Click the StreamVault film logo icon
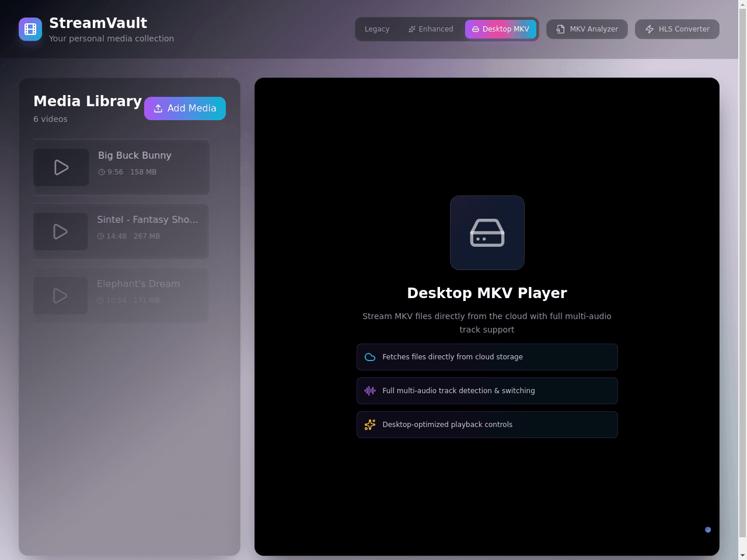747x560 pixels. pyautogui.click(x=30, y=29)
